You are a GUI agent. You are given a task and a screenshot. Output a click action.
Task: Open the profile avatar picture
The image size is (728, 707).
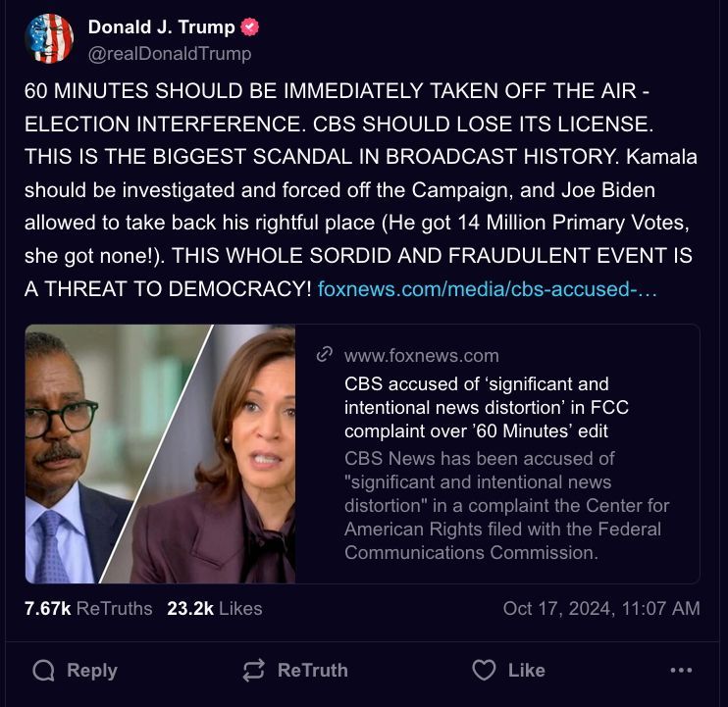tap(49, 39)
